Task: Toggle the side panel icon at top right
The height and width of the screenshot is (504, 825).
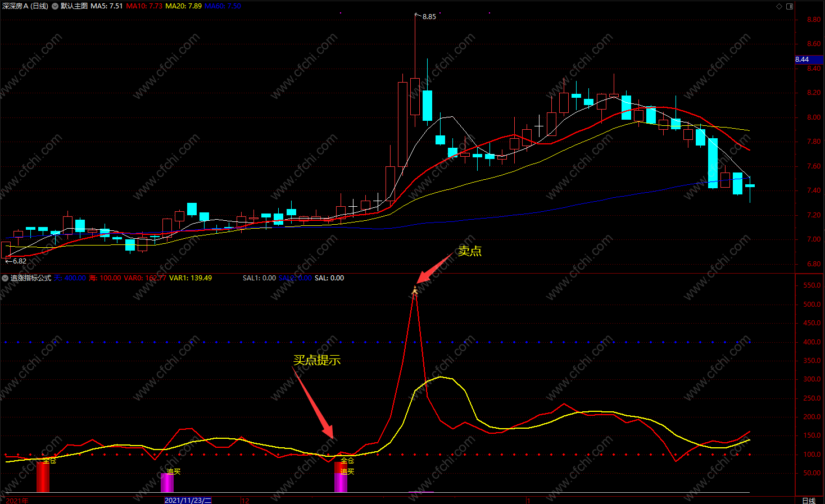Action: click(x=790, y=6)
